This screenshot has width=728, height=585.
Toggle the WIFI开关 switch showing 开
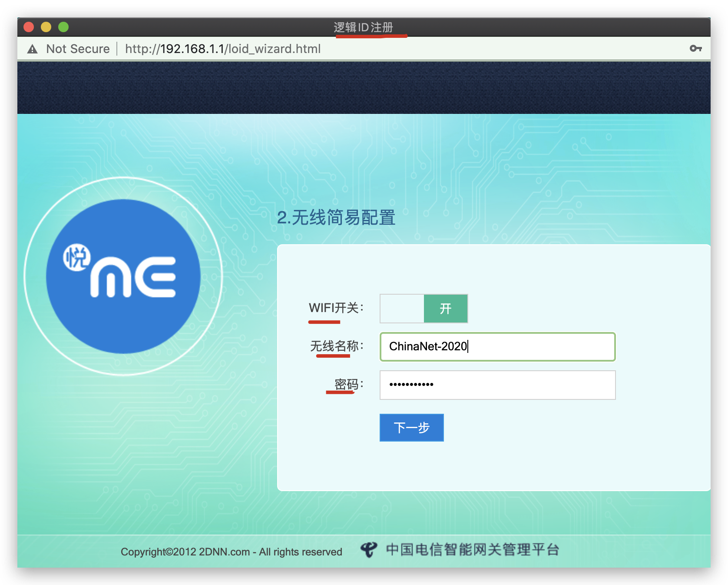pos(424,309)
